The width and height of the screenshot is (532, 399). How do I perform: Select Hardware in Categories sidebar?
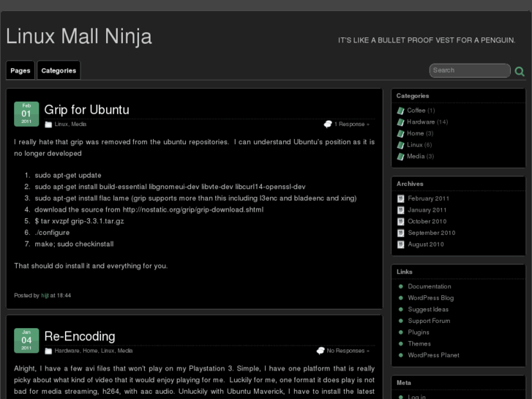point(421,122)
